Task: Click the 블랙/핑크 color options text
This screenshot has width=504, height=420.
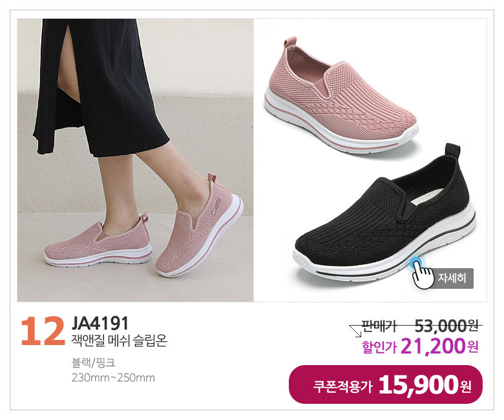Action: [94, 363]
